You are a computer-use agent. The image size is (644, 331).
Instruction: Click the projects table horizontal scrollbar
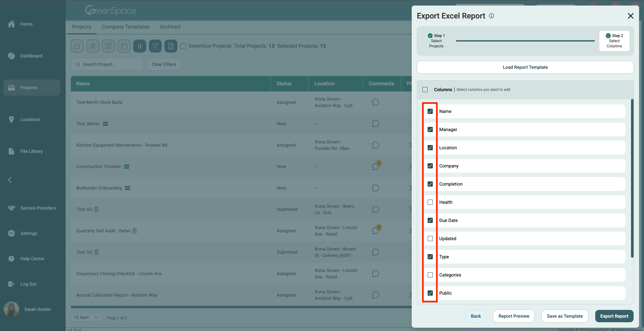pyautogui.click(x=241, y=307)
